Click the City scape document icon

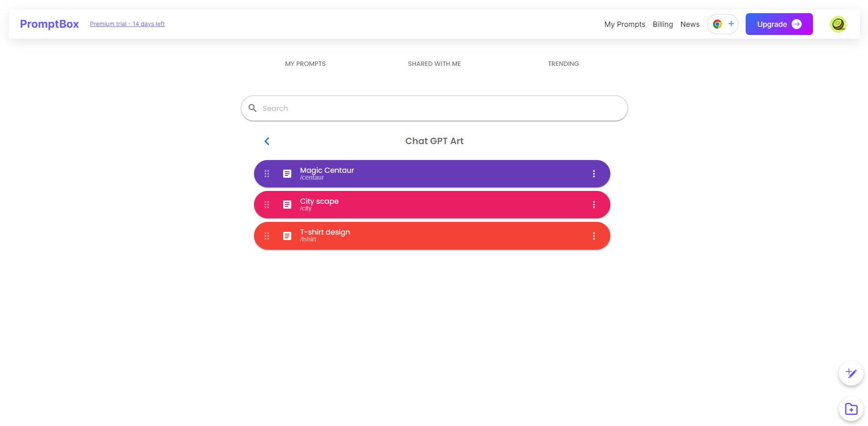[287, 205]
